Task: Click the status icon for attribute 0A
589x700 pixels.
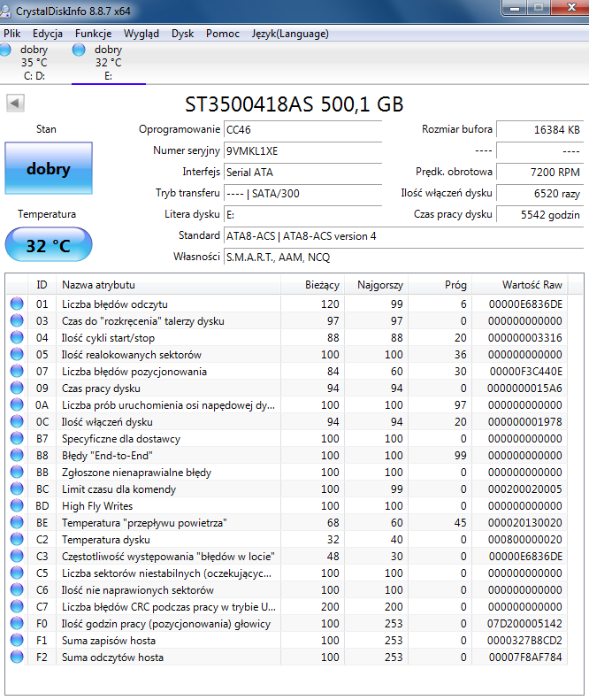Action: (x=17, y=404)
